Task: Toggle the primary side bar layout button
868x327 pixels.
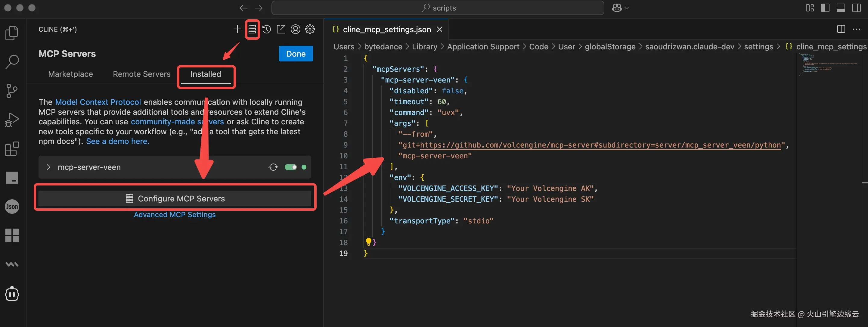Action: (x=825, y=8)
